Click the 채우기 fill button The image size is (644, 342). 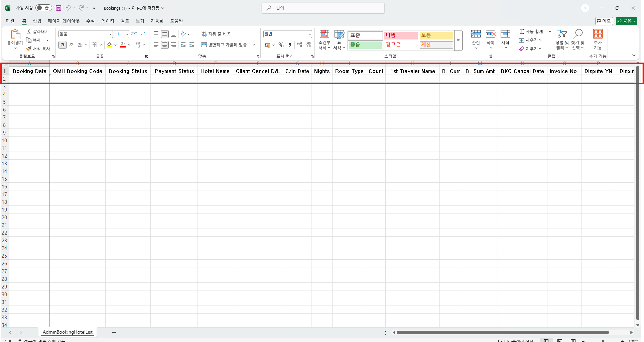pyautogui.click(x=530, y=40)
